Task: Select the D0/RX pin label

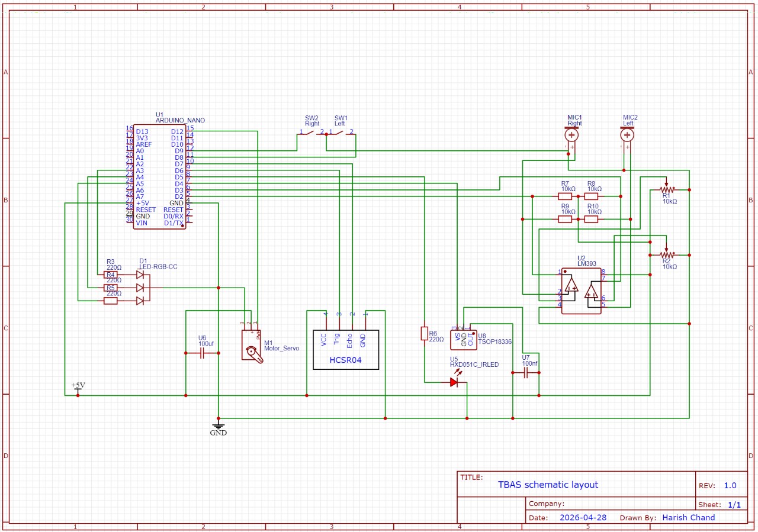Action: tap(174, 216)
